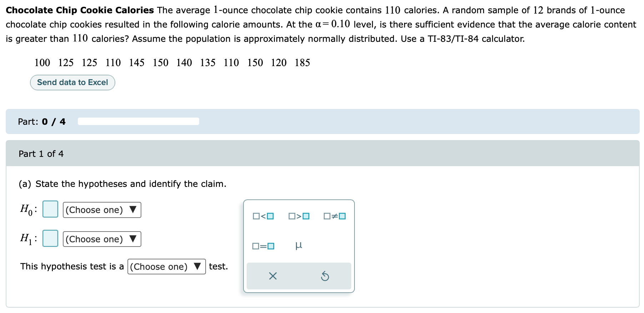Image resolution: width=644 pixels, height=313 pixels.
Task: Click the H1 blue answer entry box
Action: pos(50,238)
